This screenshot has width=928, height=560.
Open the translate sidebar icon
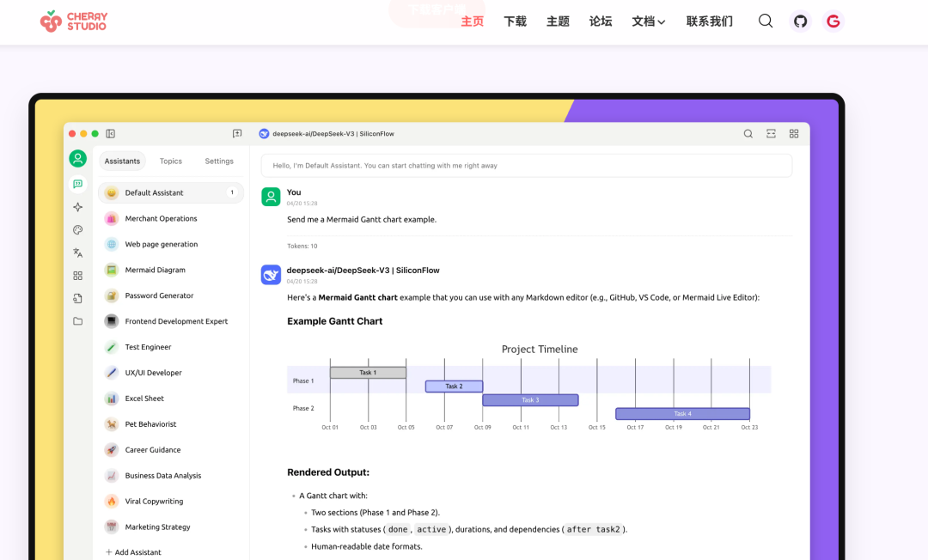[x=77, y=253]
